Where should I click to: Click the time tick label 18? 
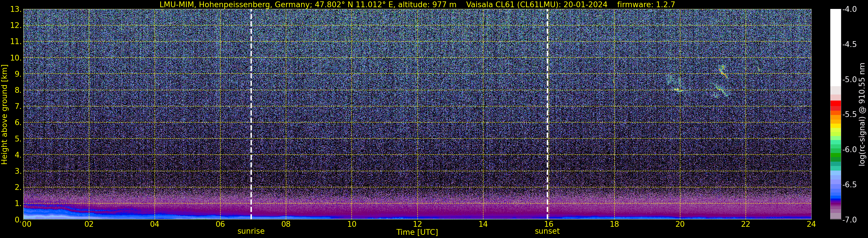614,224
